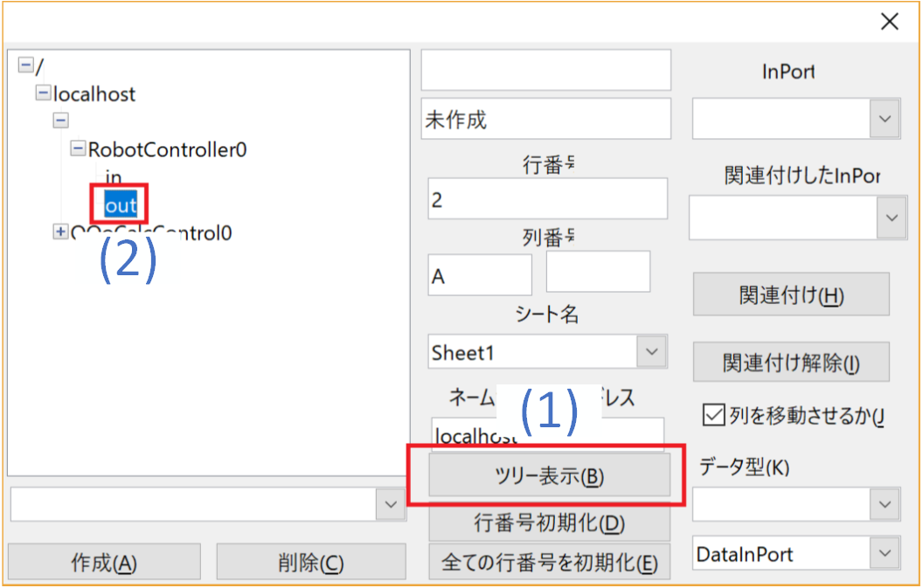Open the DataInPort dropdown
Screen dimensions: 923x588
tap(885, 554)
